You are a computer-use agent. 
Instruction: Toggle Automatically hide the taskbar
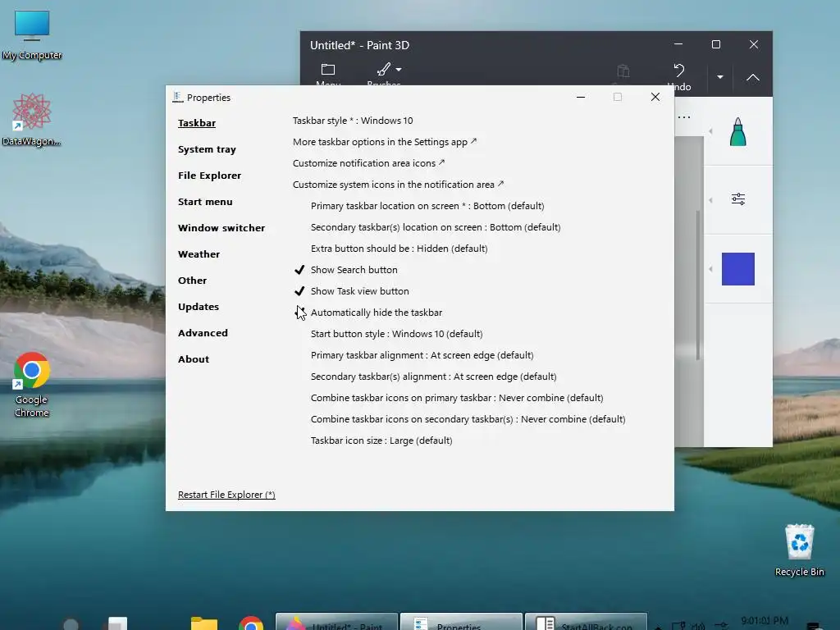click(376, 313)
